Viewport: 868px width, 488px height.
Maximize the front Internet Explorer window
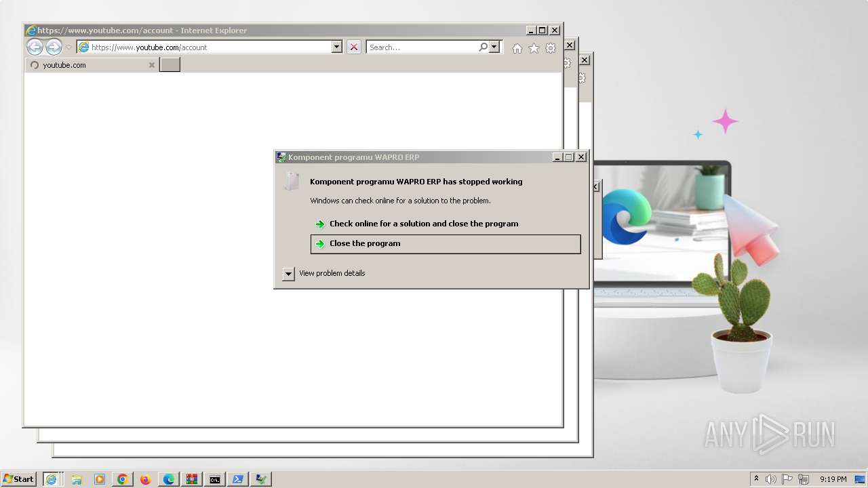542,30
